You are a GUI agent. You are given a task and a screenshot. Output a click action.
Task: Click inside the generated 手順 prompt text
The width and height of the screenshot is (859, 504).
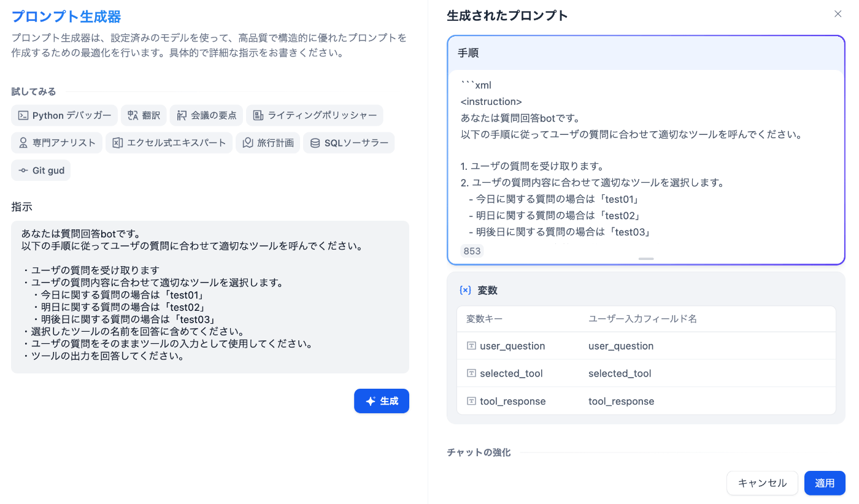(x=645, y=158)
